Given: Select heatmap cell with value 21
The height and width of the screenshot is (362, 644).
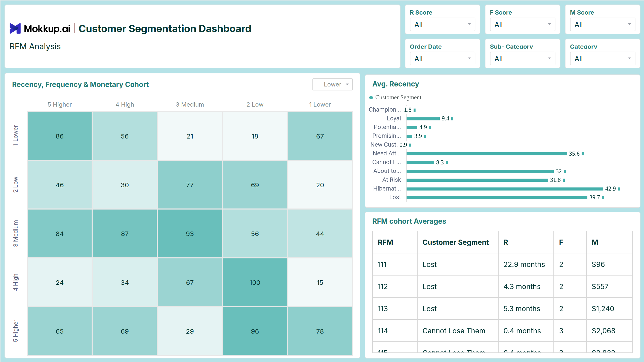Looking at the screenshot, I should click(190, 136).
